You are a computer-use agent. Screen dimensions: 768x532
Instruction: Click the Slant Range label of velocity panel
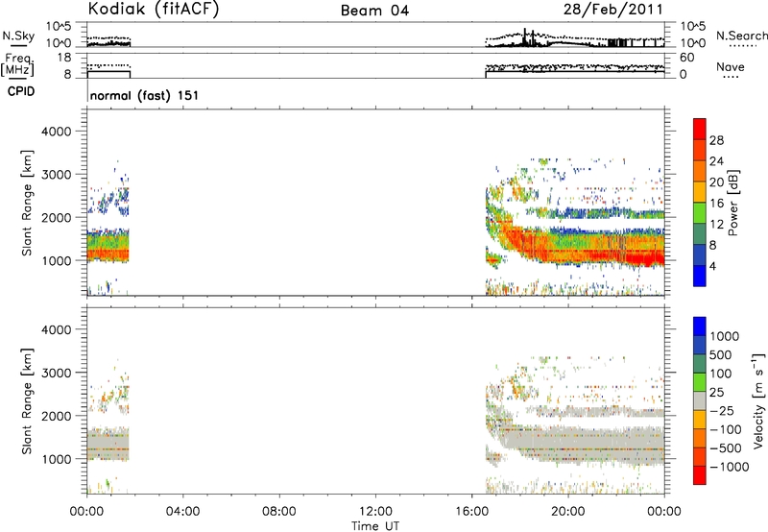click(27, 401)
